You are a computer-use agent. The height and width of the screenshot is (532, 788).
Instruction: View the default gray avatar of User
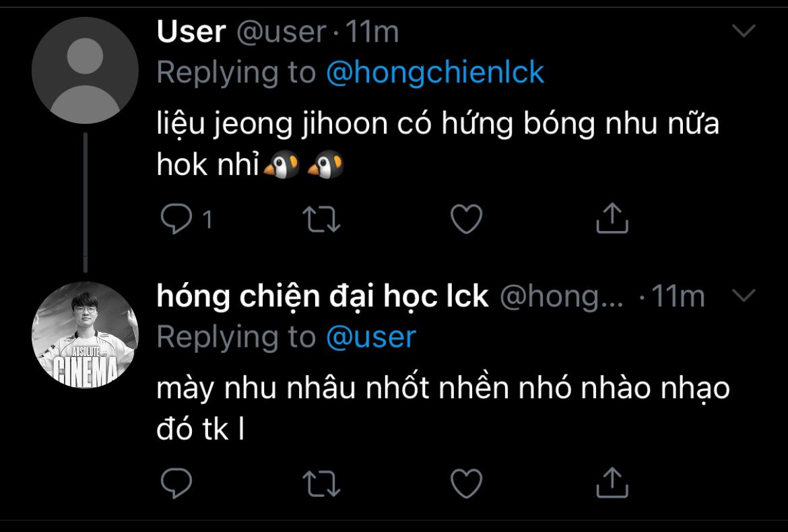click(85, 70)
